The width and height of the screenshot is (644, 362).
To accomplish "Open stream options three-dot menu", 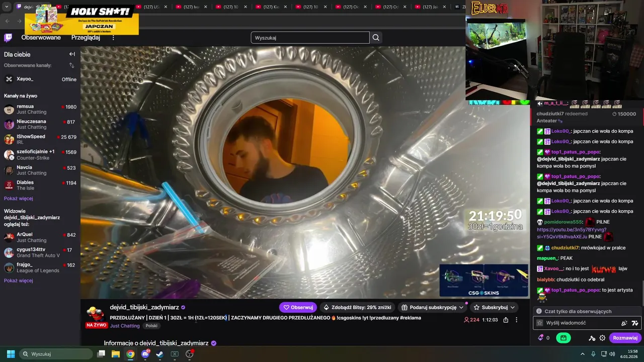I will 516,320.
